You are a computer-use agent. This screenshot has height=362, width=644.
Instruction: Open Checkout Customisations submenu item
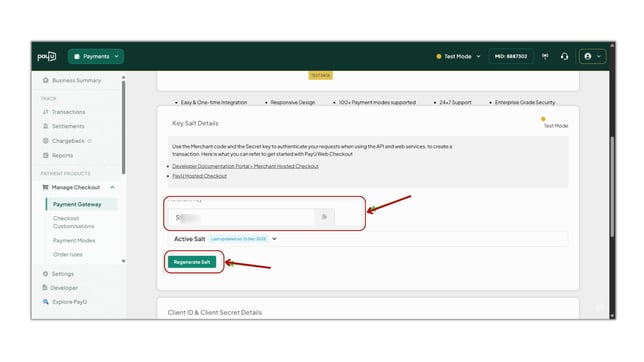pos(74,222)
